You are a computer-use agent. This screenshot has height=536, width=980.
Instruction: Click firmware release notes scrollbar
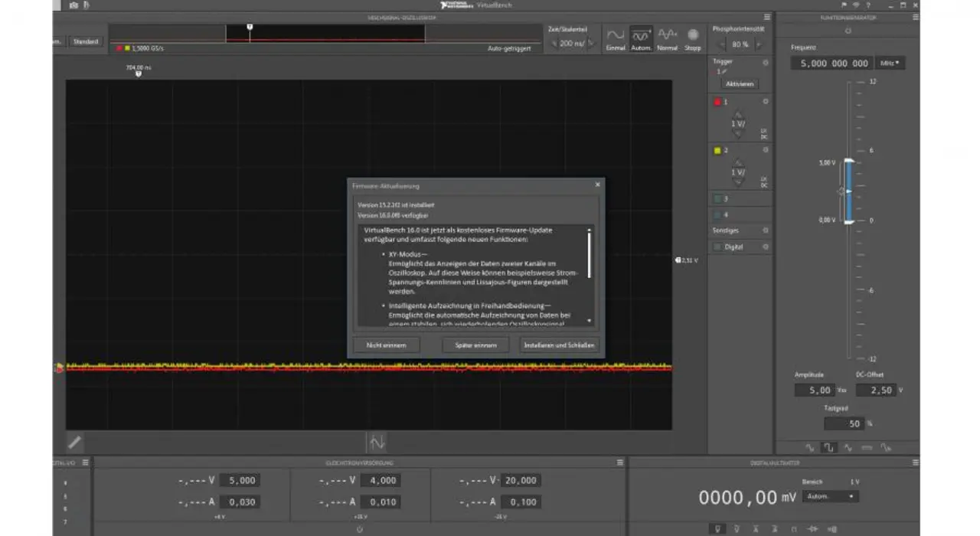tap(589, 254)
